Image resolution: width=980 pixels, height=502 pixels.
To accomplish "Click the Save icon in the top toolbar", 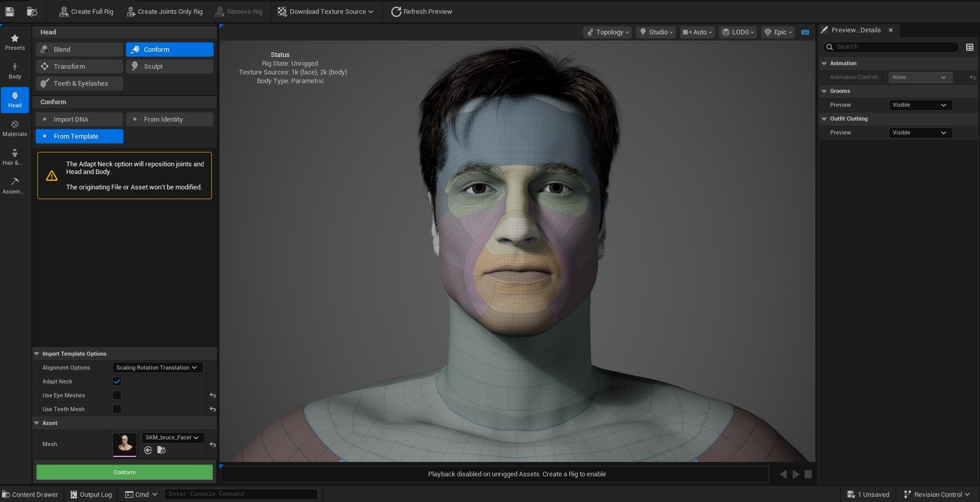I will [x=9, y=11].
